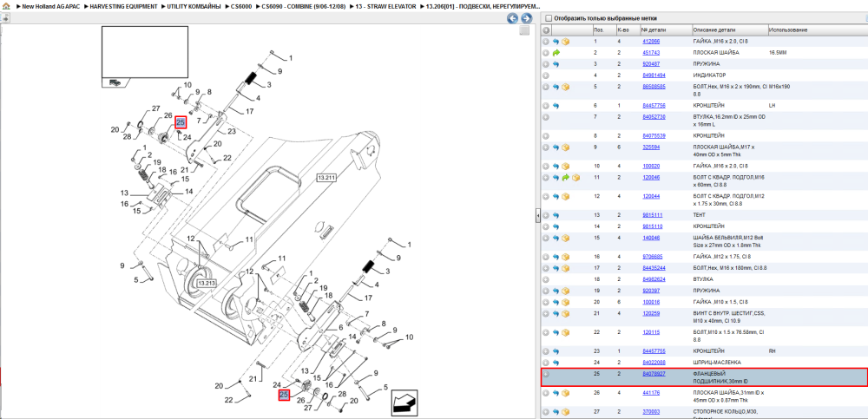Click the box icon for part 86588585
This screenshot has height=419, width=868.
[x=566, y=87]
